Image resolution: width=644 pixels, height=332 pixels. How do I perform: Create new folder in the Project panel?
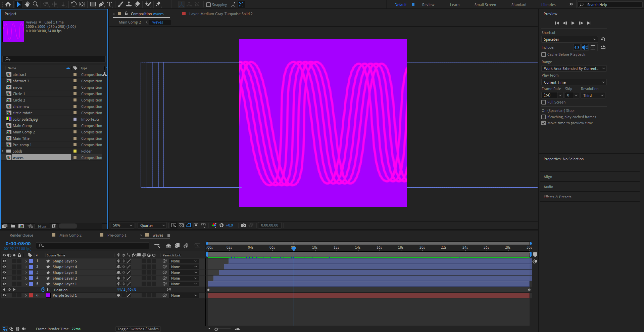pos(13,226)
